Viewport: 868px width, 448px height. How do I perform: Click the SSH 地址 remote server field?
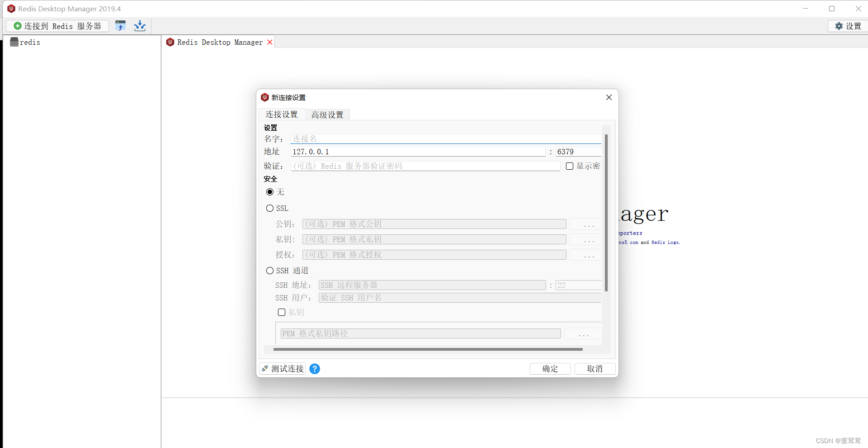pyautogui.click(x=432, y=285)
